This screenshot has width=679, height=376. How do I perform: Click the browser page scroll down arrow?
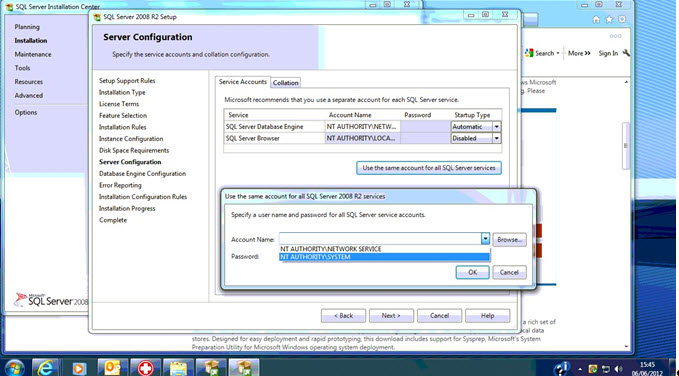click(x=626, y=346)
